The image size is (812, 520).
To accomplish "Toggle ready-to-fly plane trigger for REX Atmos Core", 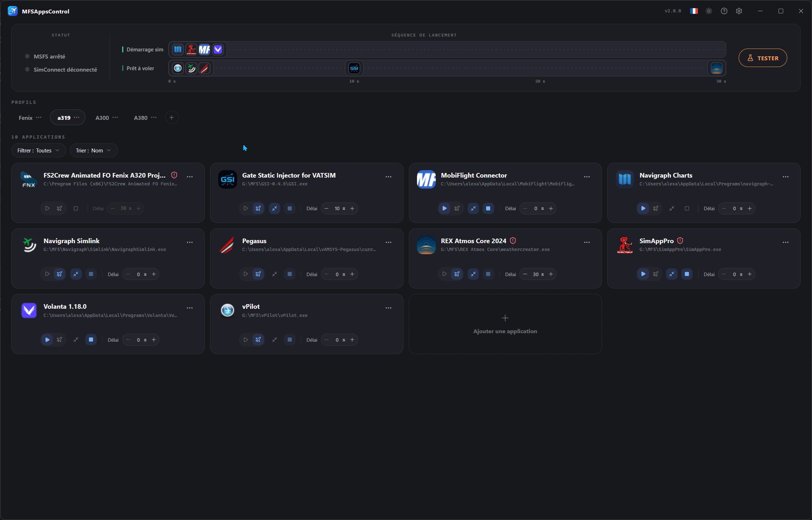I will click(x=457, y=274).
